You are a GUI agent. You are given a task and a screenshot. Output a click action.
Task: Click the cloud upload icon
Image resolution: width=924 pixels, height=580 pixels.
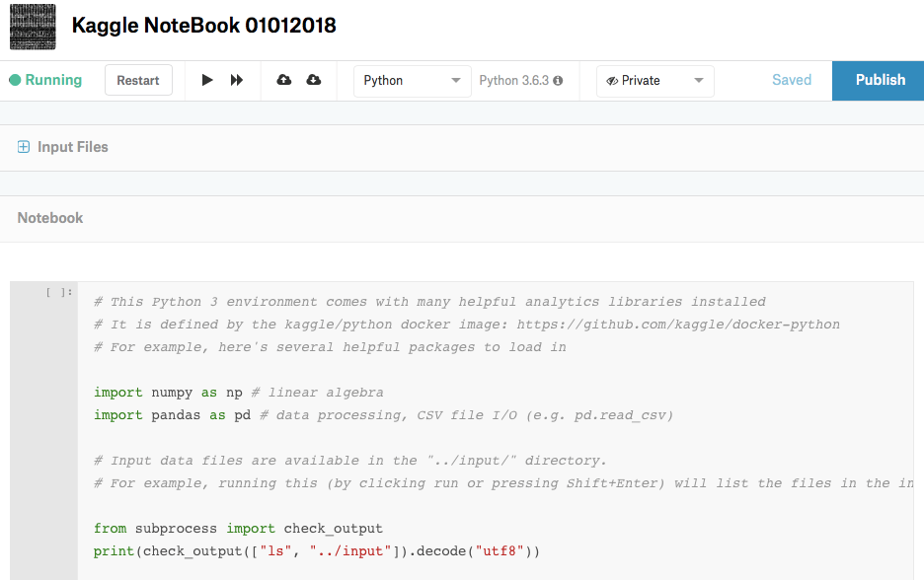pos(284,80)
